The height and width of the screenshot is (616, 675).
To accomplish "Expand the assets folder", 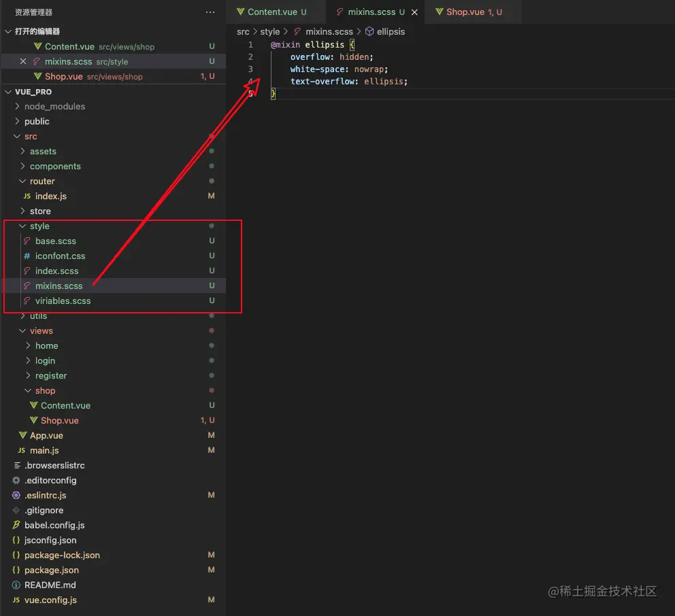I will (23, 152).
